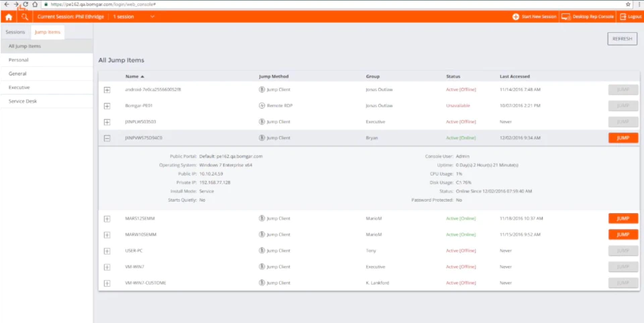The image size is (644, 323).
Task: Jump to the MARW10SEMM client
Action: click(x=623, y=235)
